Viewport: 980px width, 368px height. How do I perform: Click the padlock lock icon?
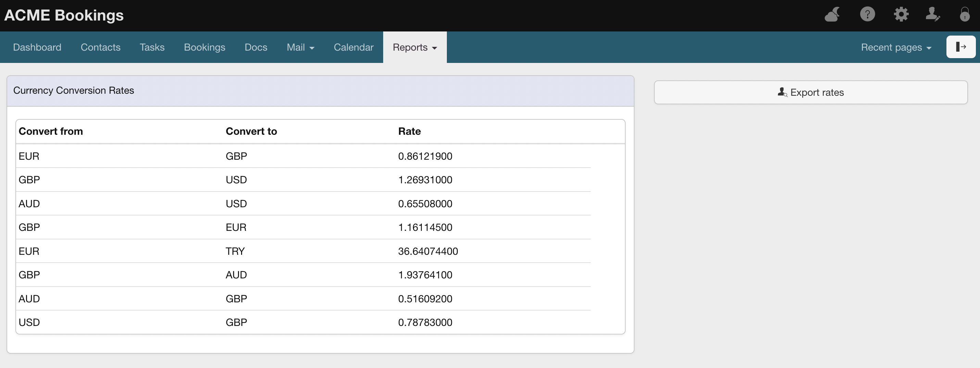[965, 14]
